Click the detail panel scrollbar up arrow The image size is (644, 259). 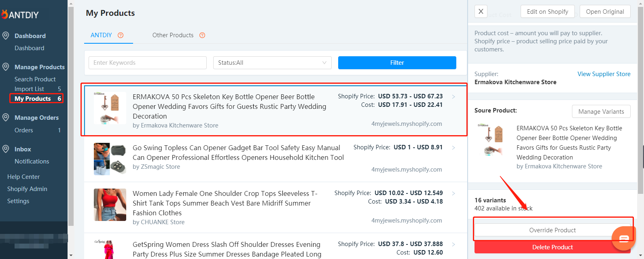pos(641,3)
